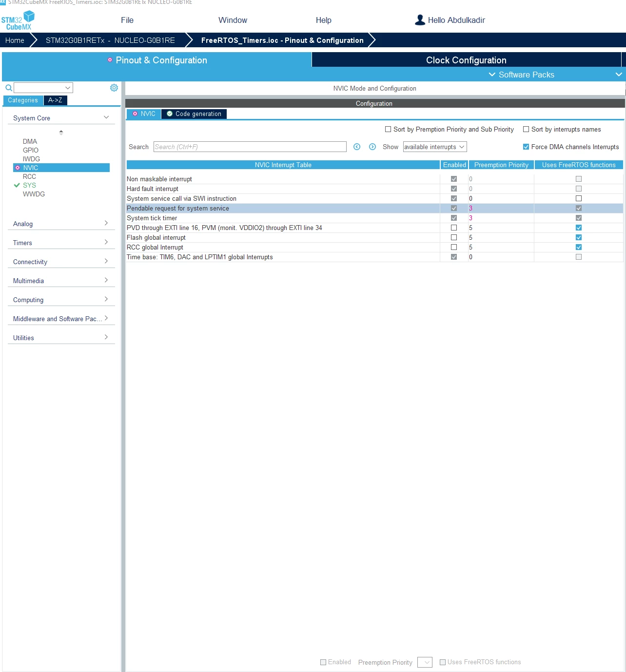Select Time base: TIM6, DAC and LPTIM1 row
Viewport: 626px width, 672px height.
(x=374, y=257)
